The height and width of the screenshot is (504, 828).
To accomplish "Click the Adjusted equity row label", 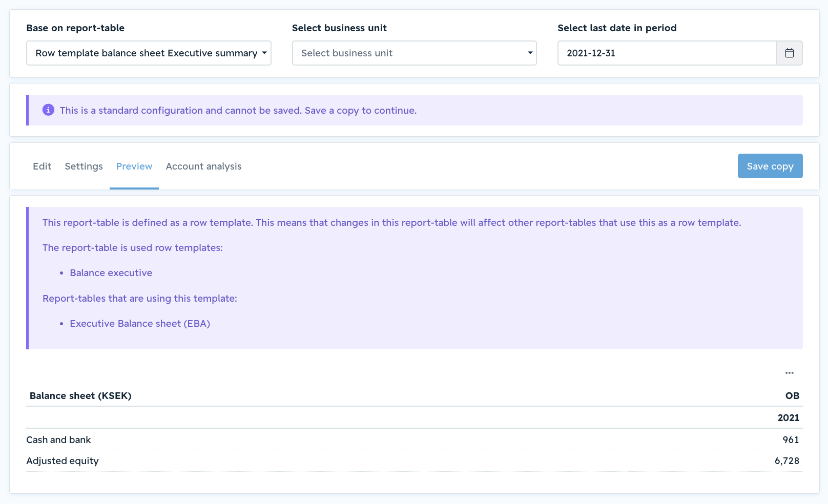I will click(63, 461).
